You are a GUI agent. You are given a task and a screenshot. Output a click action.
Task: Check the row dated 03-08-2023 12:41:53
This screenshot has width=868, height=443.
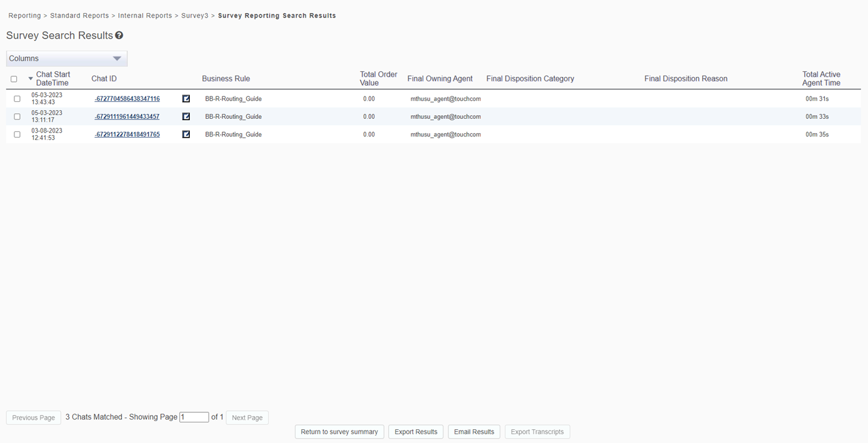point(17,135)
